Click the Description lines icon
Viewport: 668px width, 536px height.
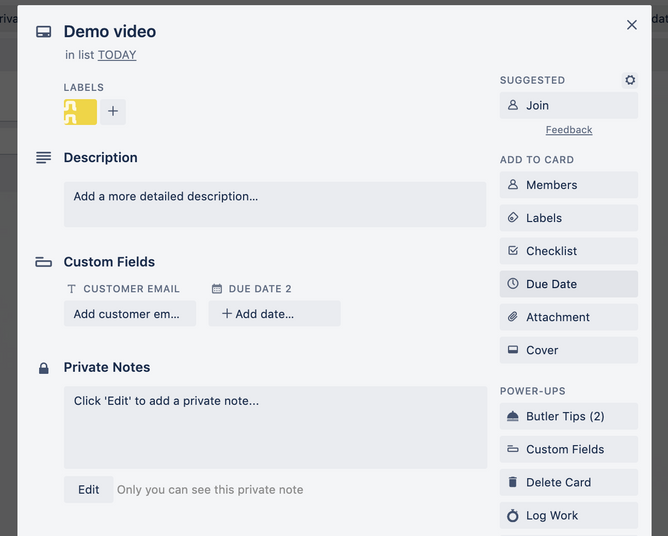click(x=43, y=158)
